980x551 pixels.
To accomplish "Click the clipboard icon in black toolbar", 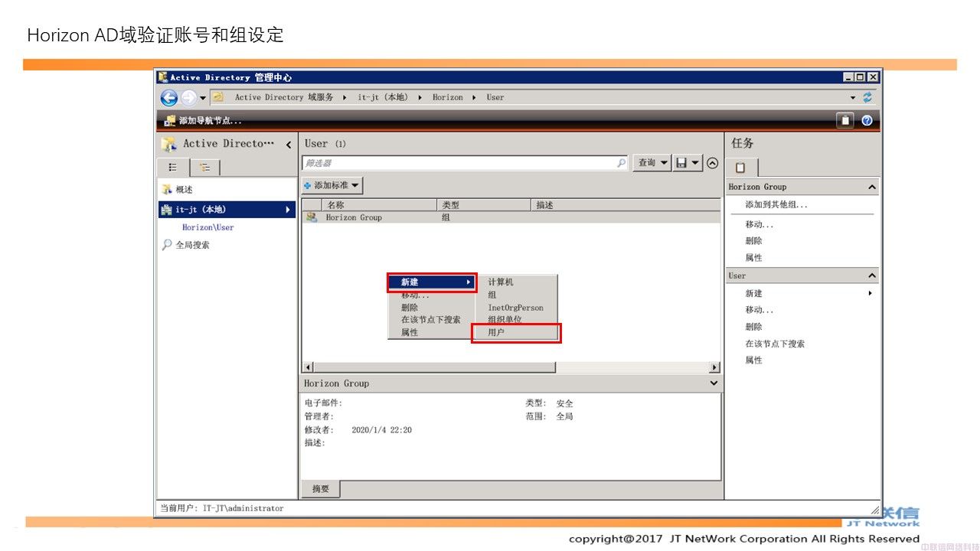I will 844,120.
